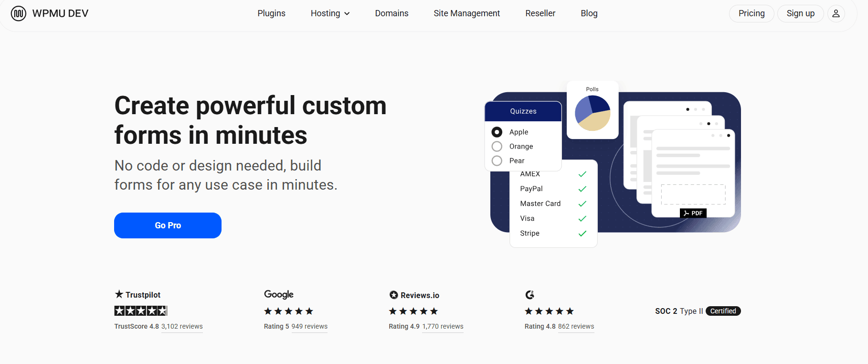Viewport: 868px width, 364px height.
Task: Open the user account icon
Action: pos(836,13)
